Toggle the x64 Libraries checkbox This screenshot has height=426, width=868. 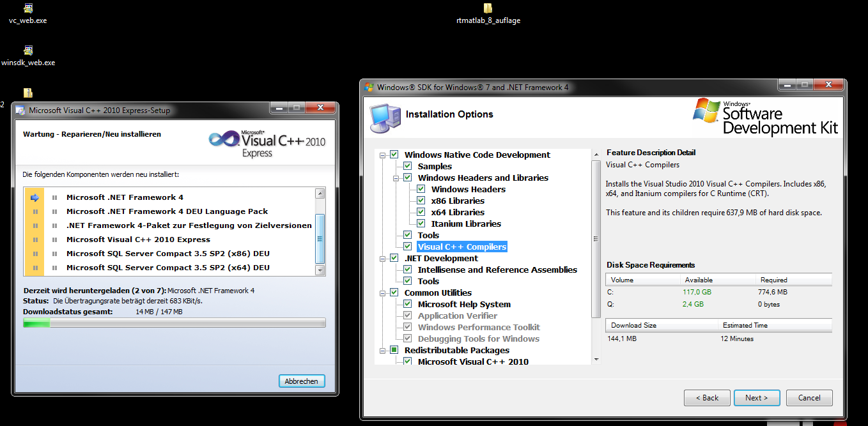point(421,213)
